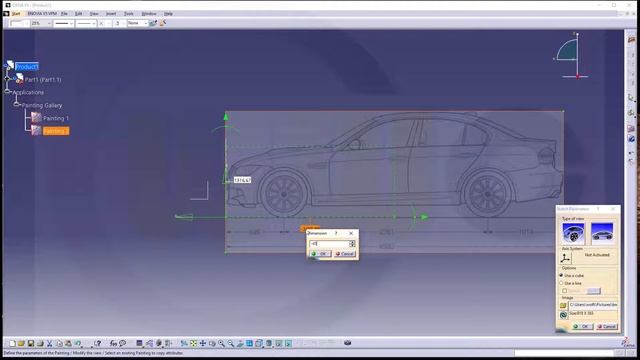Click the browse image folder icon in the dialog
The image size is (640, 360).
click(563, 305)
